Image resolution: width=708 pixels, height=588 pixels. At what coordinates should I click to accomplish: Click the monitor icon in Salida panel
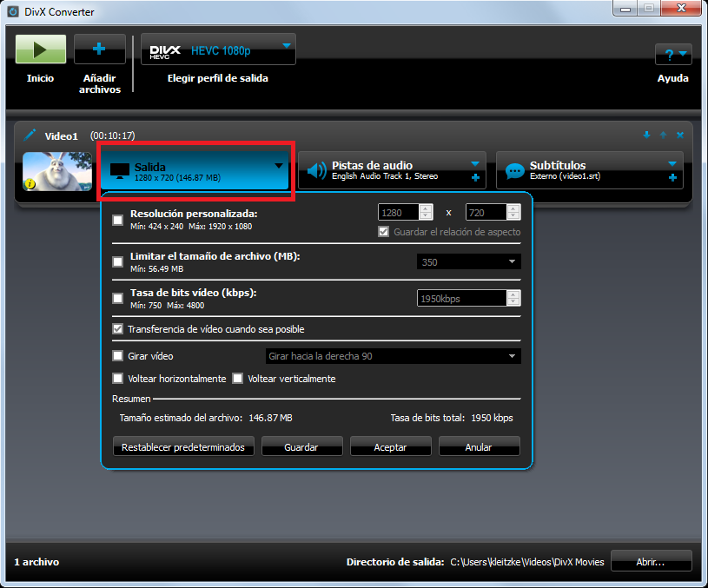[x=120, y=171]
